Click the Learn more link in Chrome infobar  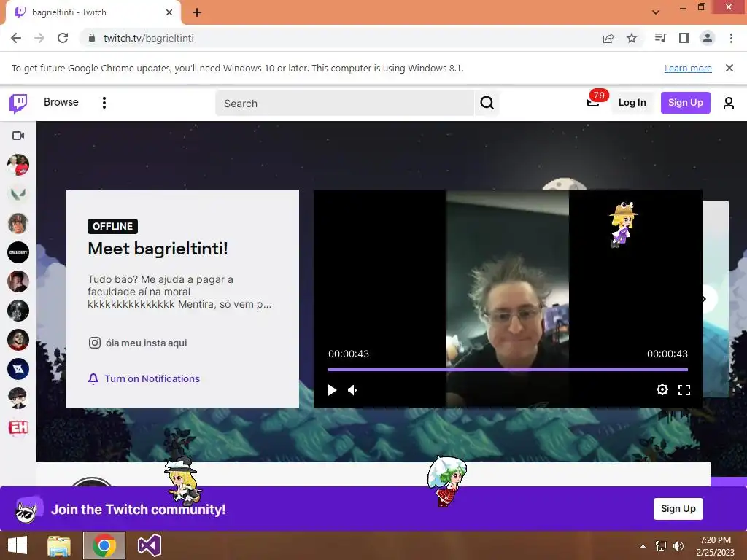click(688, 68)
